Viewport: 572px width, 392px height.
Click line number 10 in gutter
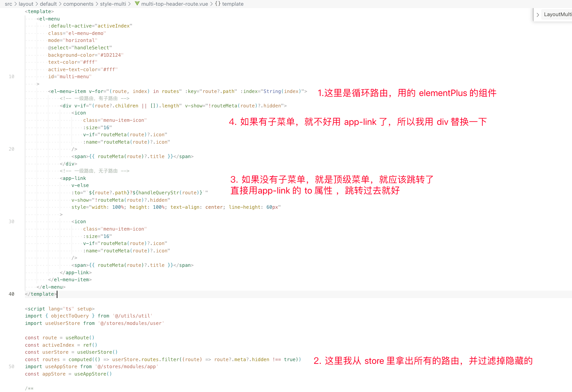[x=11, y=77]
